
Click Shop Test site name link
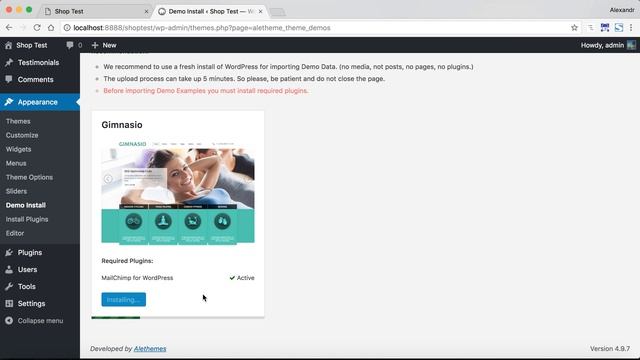click(32, 45)
